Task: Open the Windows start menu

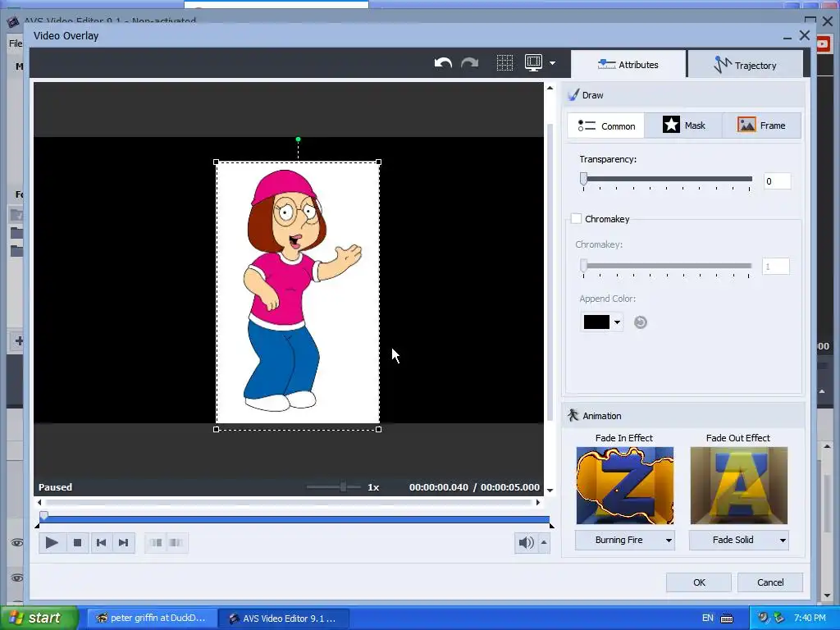Action: pyautogui.click(x=39, y=618)
